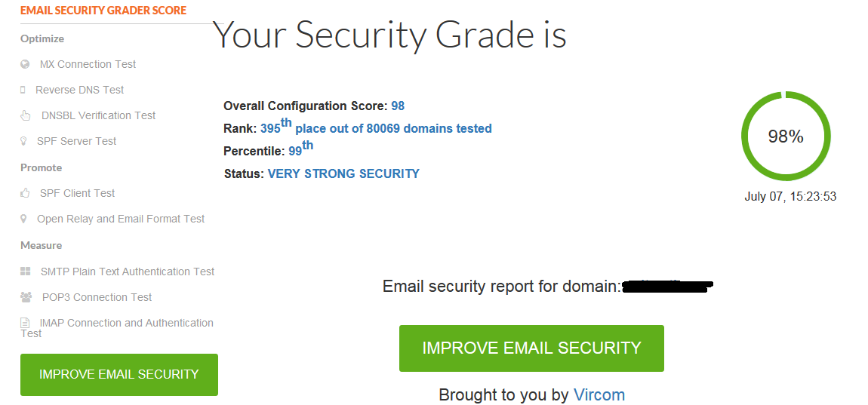Click the Email Security Grader Score heading
This screenshot has height=405, width=868.
click(x=103, y=11)
